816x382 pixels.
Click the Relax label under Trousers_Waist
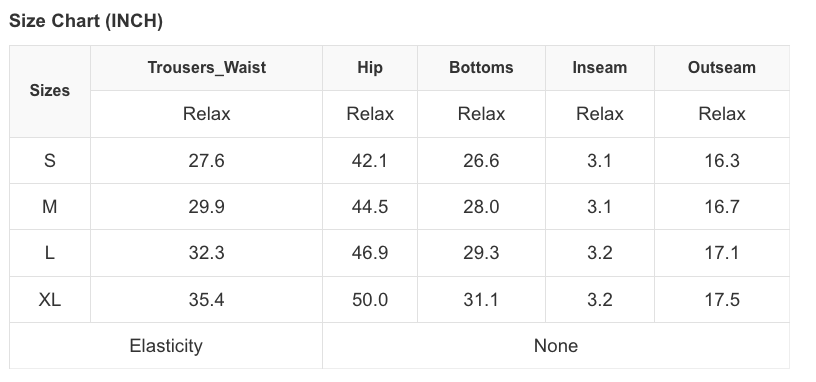tap(207, 114)
